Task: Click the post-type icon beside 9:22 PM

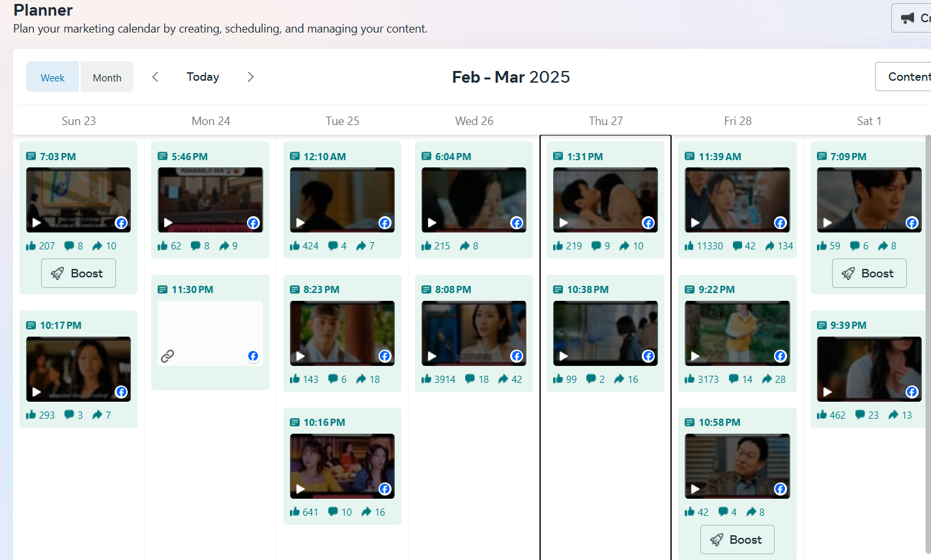Action: 690,290
